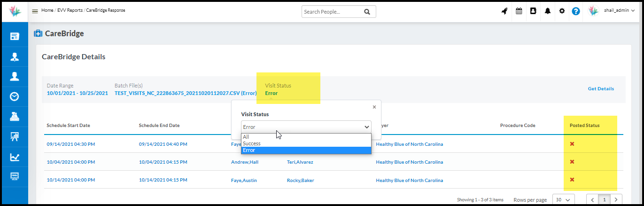Click Healthy Blue payer in 10/14/2021 row
Screen dimensions: 644x206
tap(410, 180)
